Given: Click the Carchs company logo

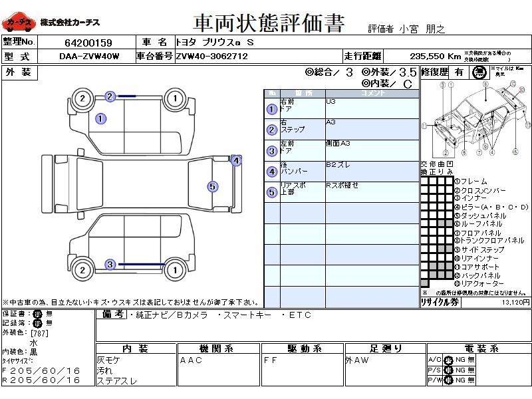Looking at the screenshot, I should point(19,22).
